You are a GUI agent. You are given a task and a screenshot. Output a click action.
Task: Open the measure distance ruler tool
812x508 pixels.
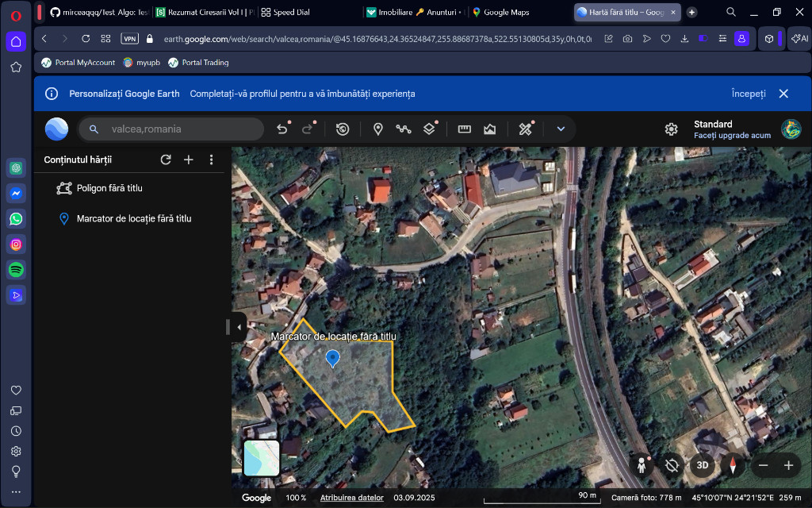pos(465,129)
